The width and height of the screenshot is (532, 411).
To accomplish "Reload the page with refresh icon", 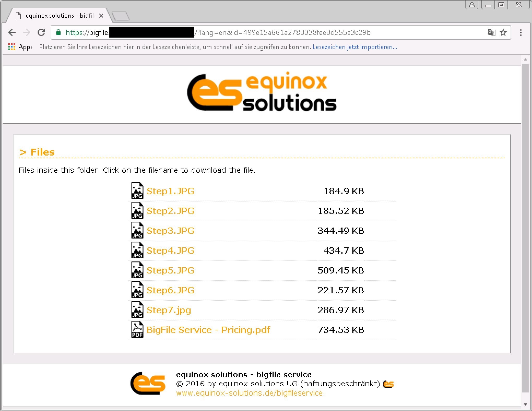I will 41,32.
